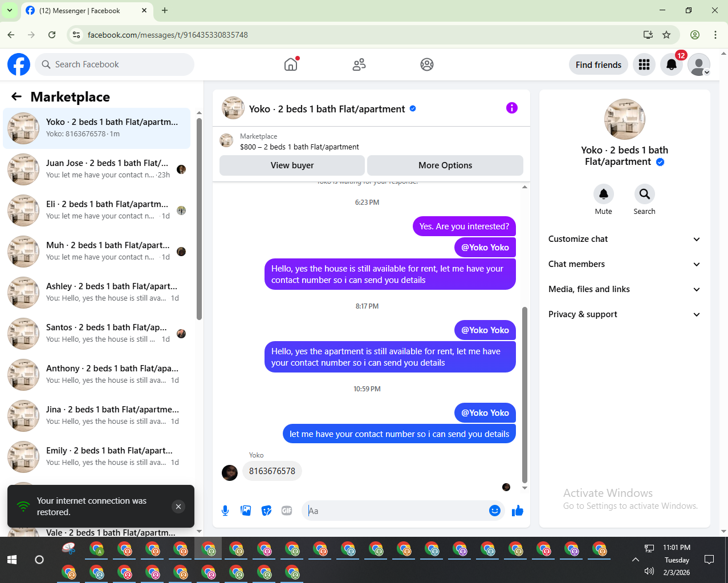The height and width of the screenshot is (583, 728).
Task: Open the Friends icon in top navigation
Action: coord(359,64)
